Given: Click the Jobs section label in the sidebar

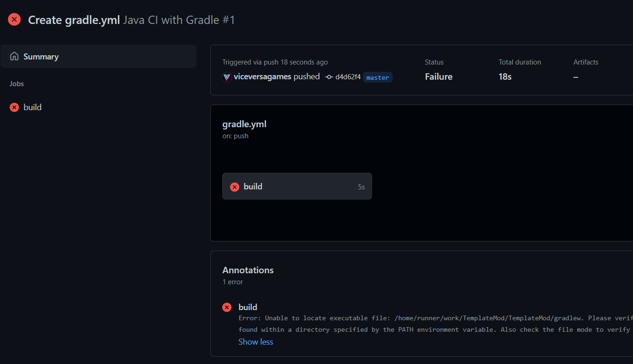Looking at the screenshot, I should point(17,84).
